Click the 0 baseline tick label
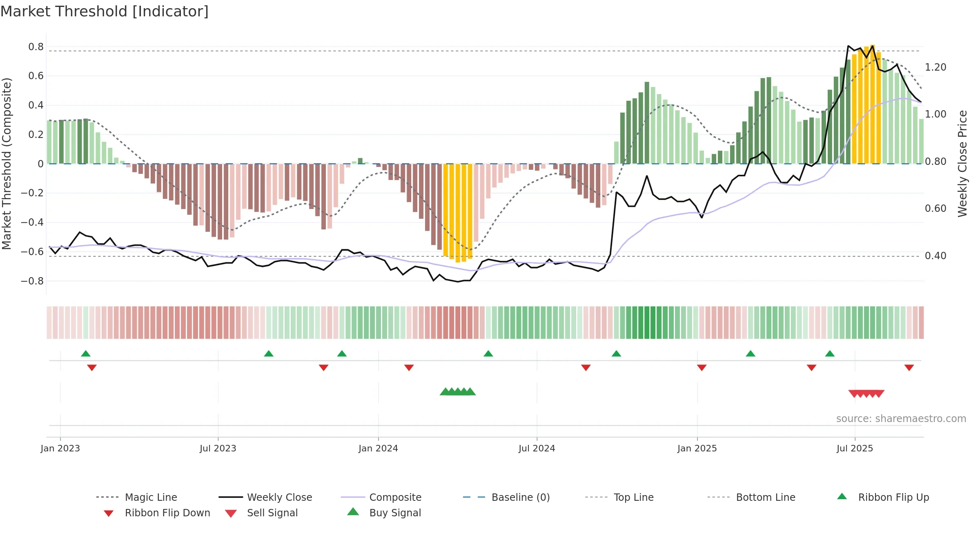The height and width of the screenshot is (551, 980). tap(40, 164)
